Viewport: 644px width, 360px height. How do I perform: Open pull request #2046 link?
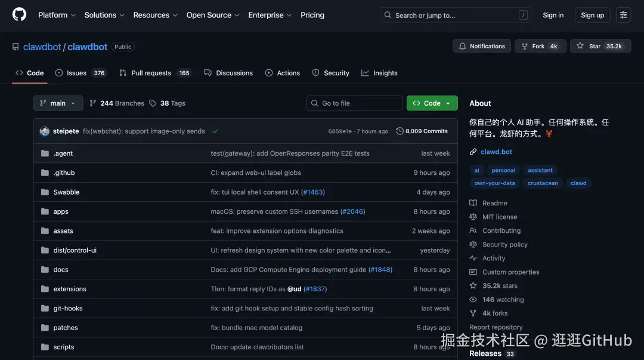[353, 211]
